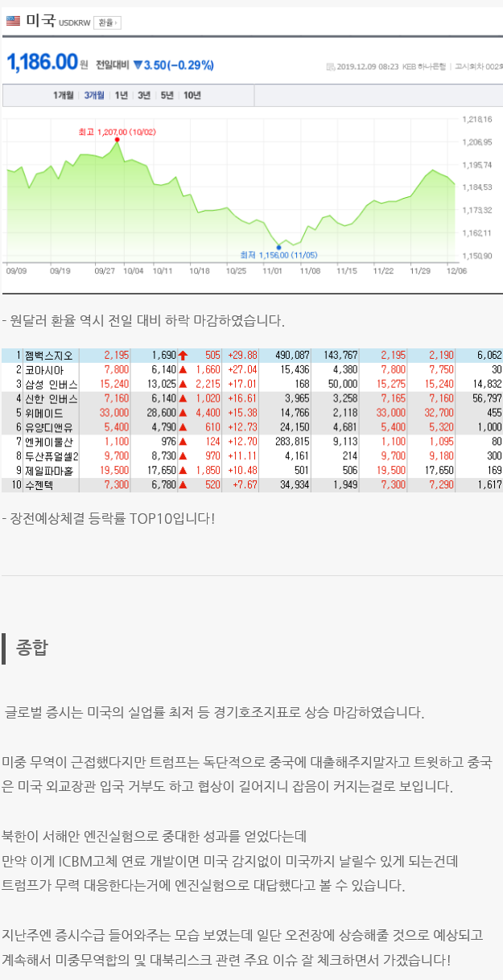Viewport: 503px width, 980px height.
Task: Click the US flag icon beside 미국
Action: (x=14, y=22)
